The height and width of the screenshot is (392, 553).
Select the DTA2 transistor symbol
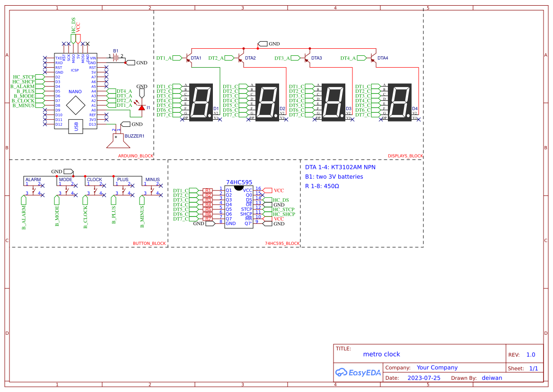(240, 58)
